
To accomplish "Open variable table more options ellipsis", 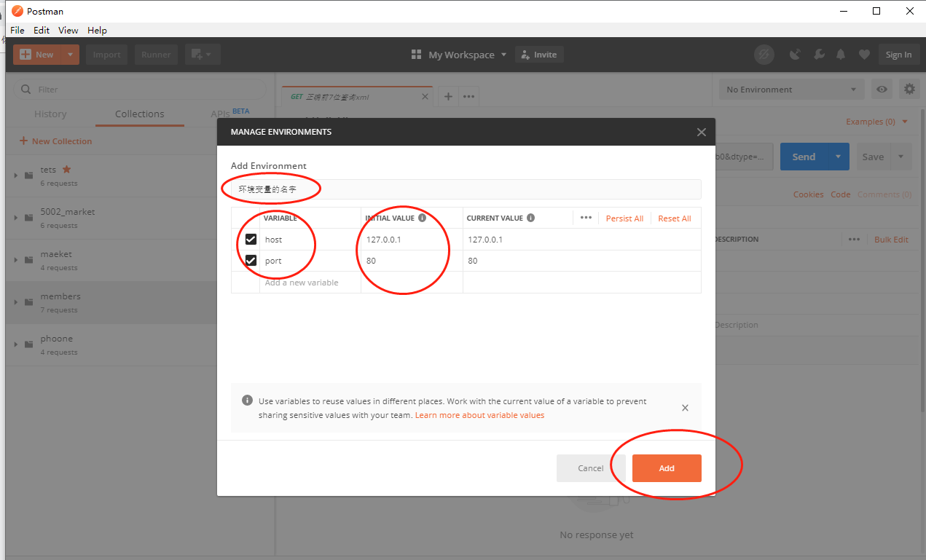I will tap(586, 218).
